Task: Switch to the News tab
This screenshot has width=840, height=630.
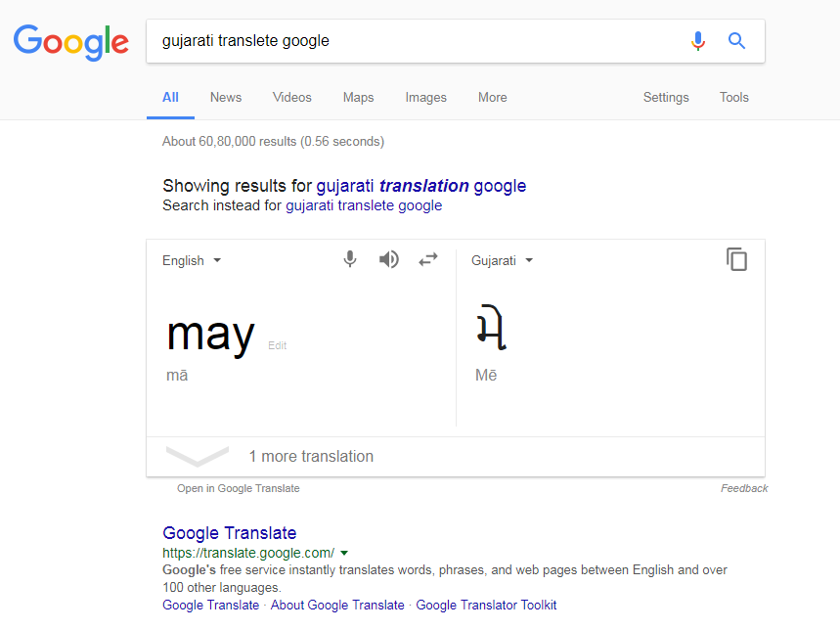Action: click(x=226, y=98)
